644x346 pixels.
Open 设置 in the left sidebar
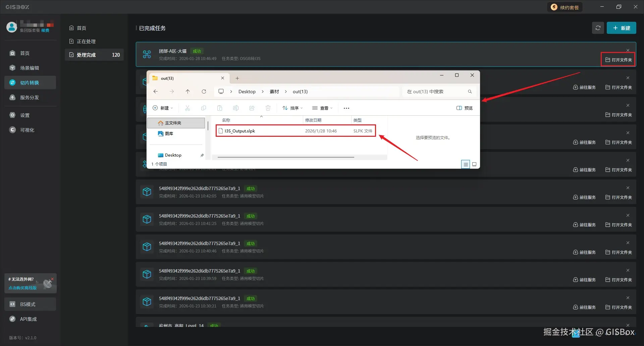(30, 115)
